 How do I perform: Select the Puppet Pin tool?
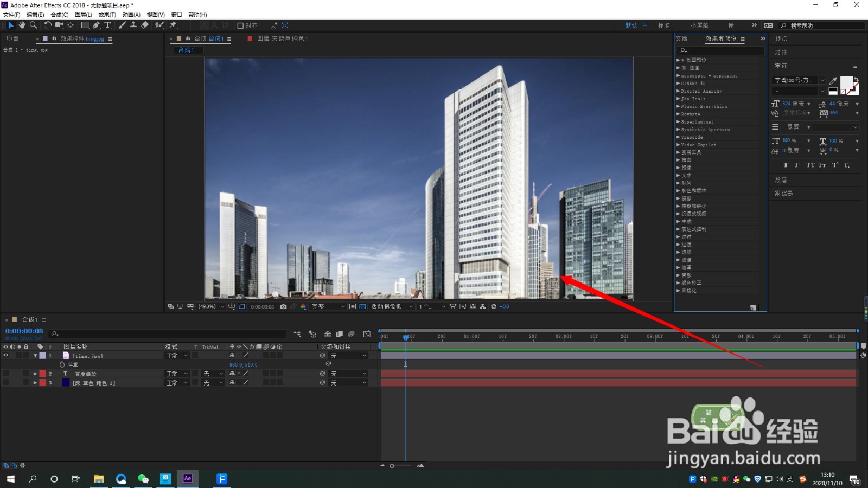(174, 25)
